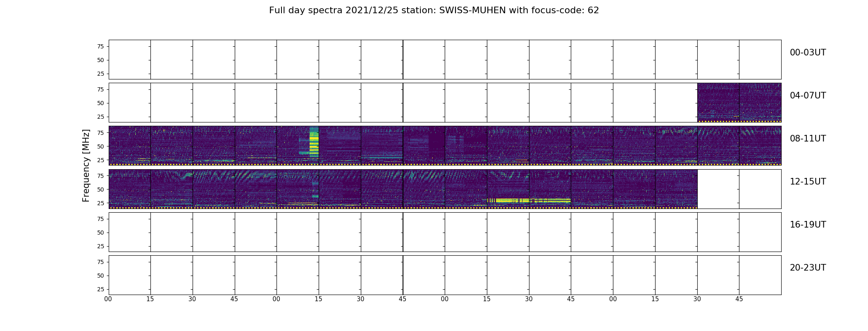Click the '25' tick label of the 20-23UT panel

click(x=100, y=289)
